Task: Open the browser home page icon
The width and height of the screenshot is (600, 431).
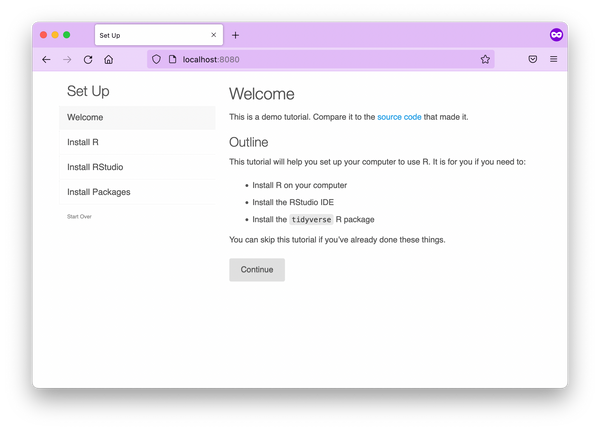Action: (109, 59)
